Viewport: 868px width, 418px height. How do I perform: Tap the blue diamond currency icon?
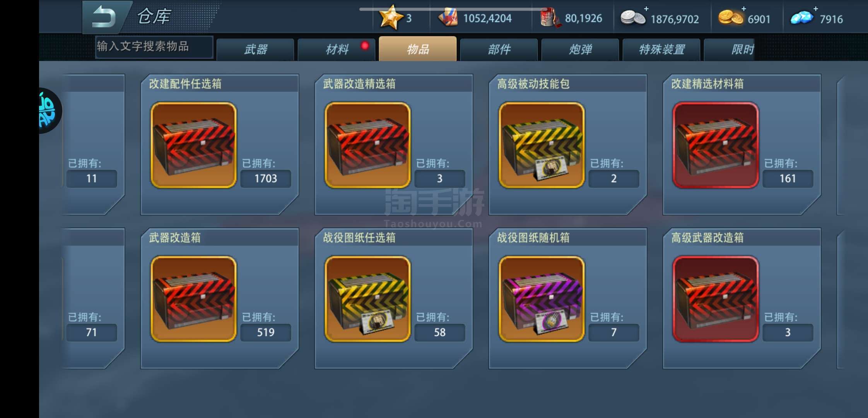pos(801,18)
